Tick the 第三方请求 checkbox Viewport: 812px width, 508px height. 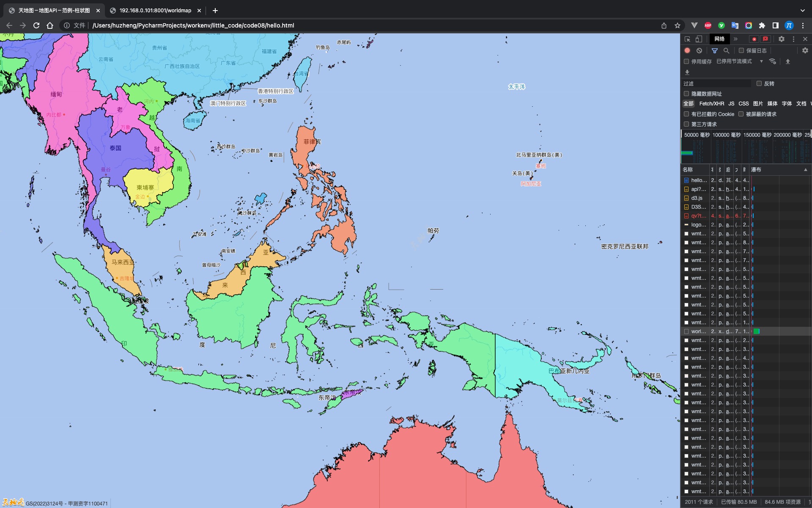point(686,124)
